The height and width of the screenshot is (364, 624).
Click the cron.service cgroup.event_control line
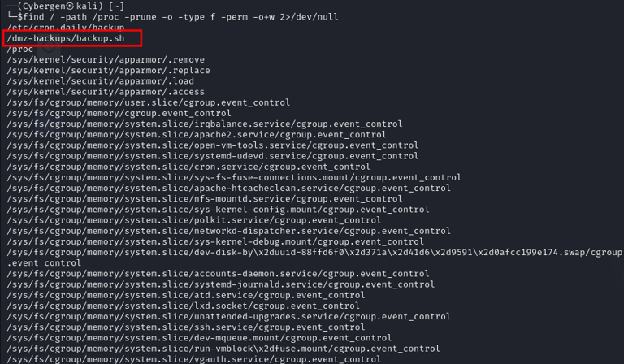(188, 167)
